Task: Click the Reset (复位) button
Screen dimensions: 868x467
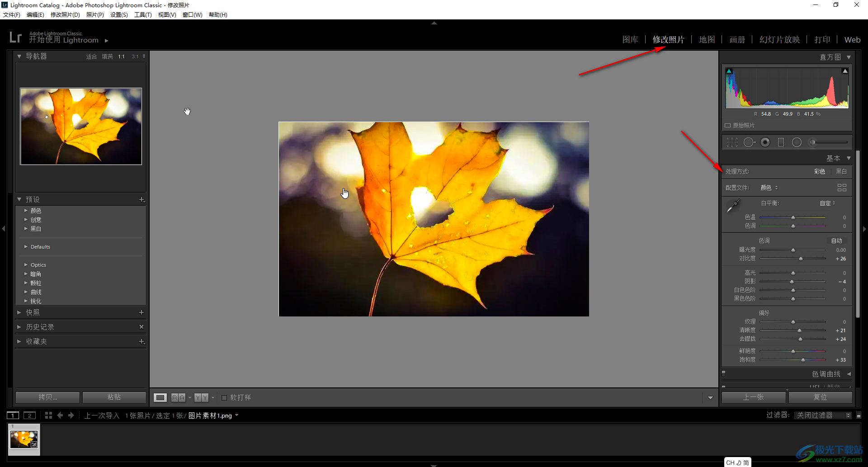Action: click(820, 397)
